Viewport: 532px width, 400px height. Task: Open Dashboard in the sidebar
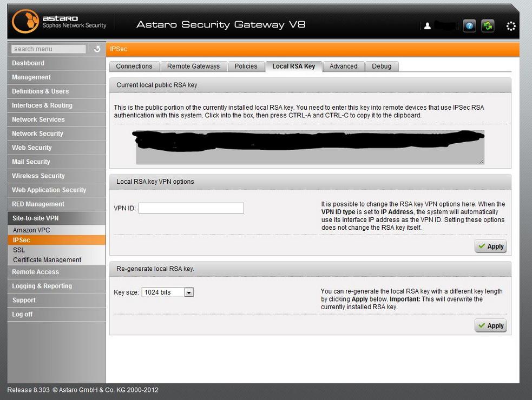[x=56, y=63]
